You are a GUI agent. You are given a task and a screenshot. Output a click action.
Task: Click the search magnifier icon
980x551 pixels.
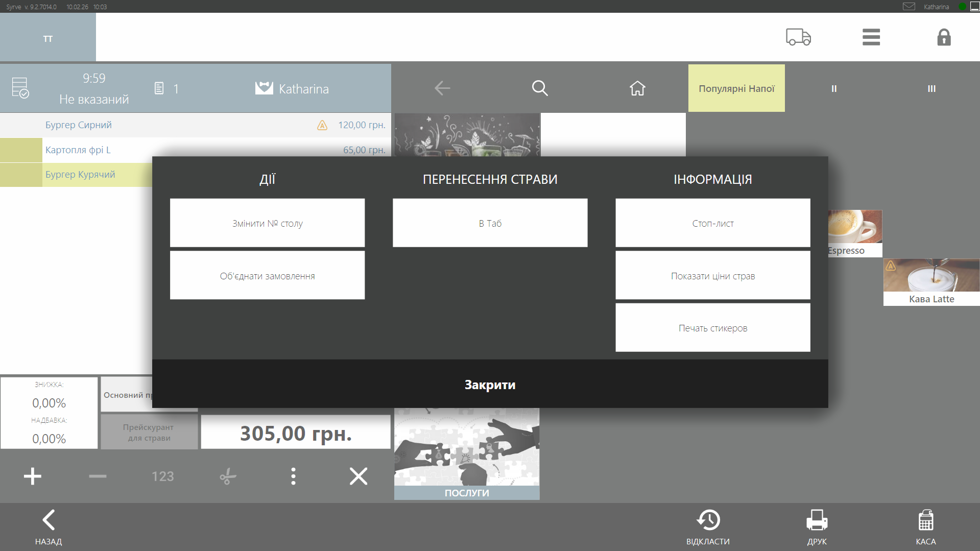coord(539,88)
